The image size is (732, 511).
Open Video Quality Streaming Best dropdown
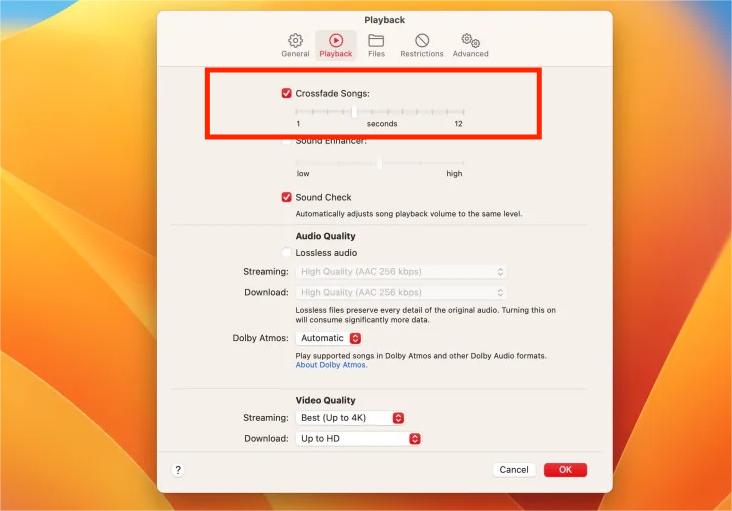[x=350, y=418]
